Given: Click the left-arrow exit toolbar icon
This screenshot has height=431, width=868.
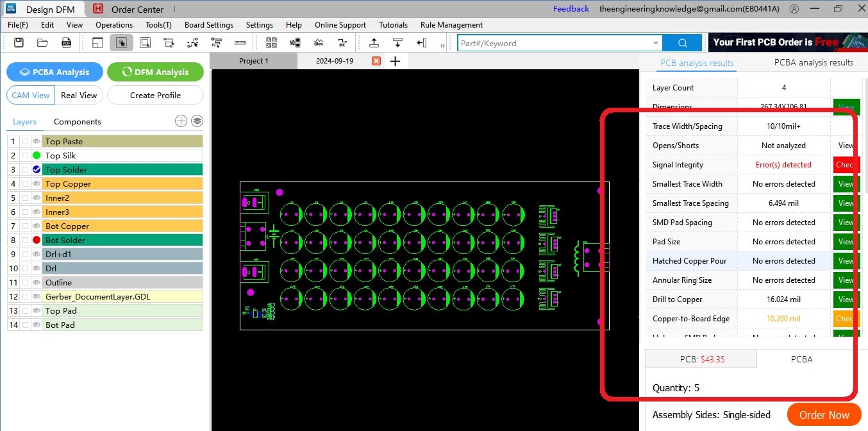Looking at the screenshot, I should 421,43.
